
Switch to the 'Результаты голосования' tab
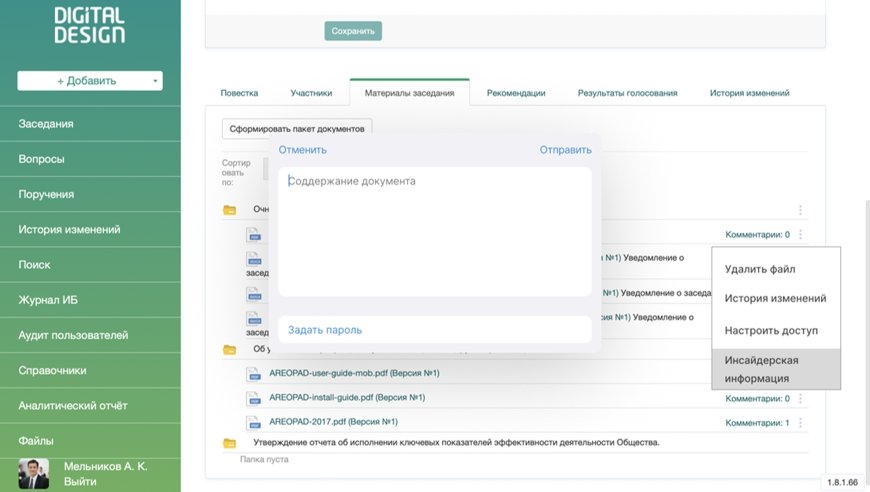click(x=627, y=93)
